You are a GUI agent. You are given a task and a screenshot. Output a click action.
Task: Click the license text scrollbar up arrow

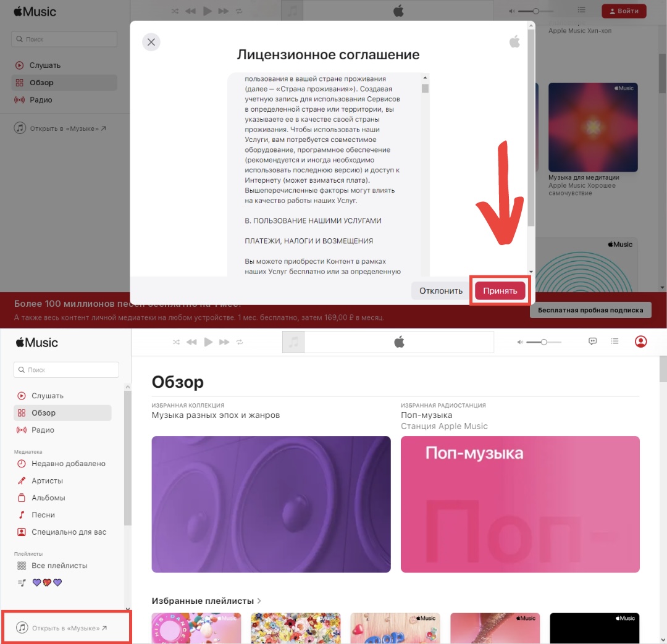pos(425,78)
